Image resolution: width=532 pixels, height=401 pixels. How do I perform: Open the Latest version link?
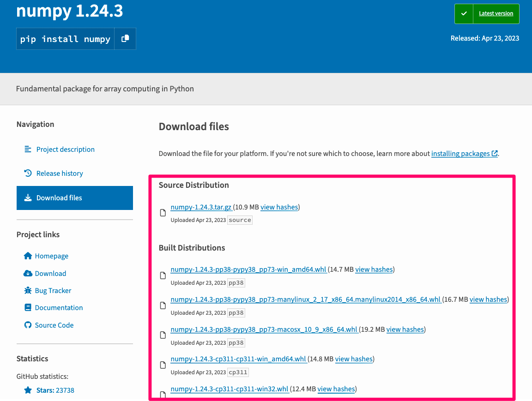click(496, 13)
